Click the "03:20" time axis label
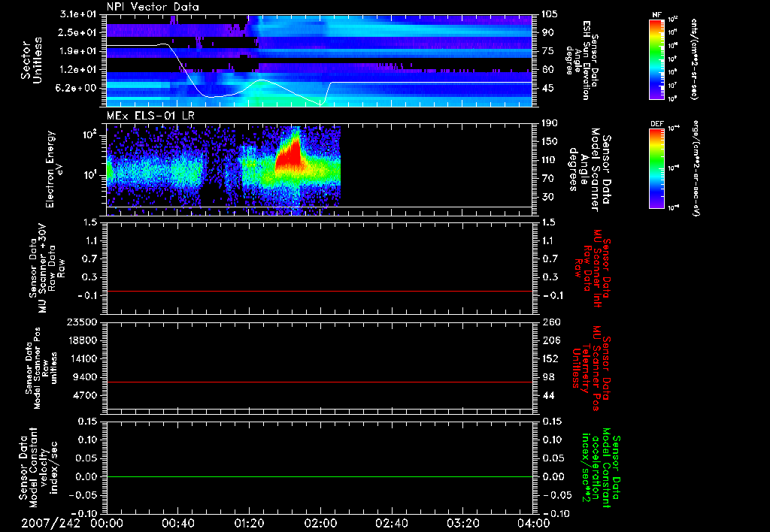This screenshot has height=532, width=770. [462, 523]
